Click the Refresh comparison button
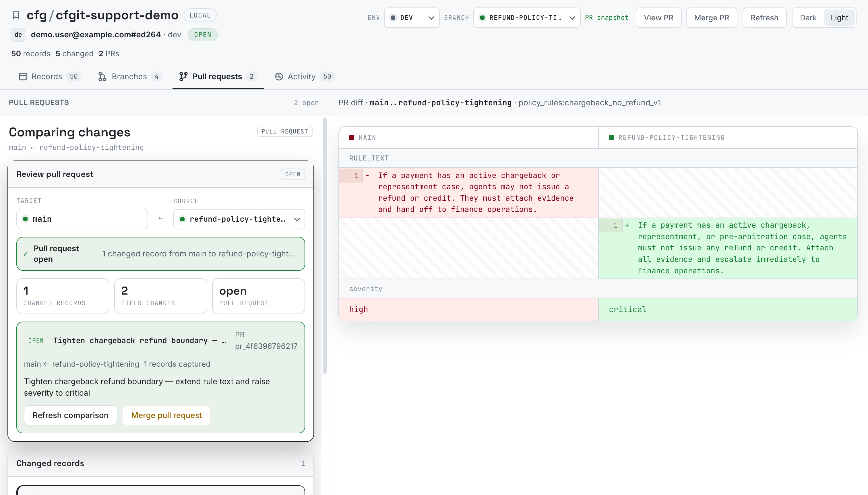 click(70, 415)
